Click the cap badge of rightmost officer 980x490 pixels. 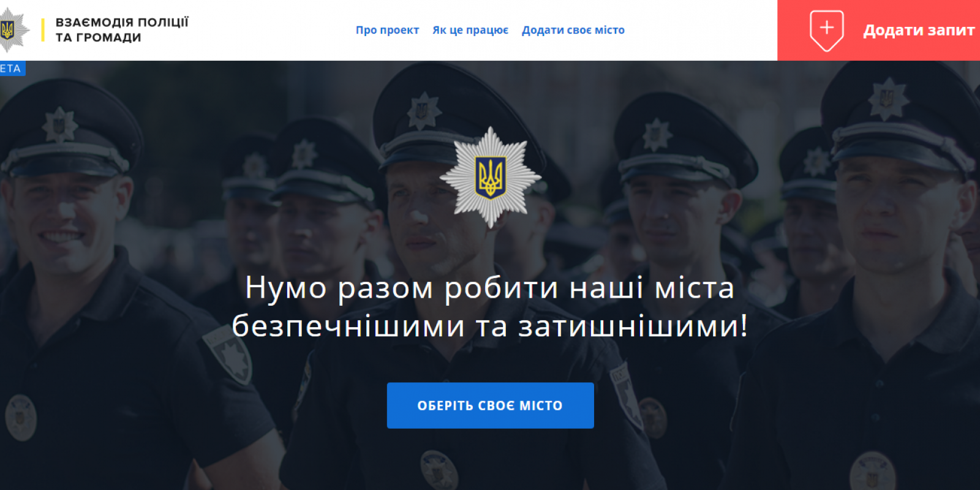[886, 98]
